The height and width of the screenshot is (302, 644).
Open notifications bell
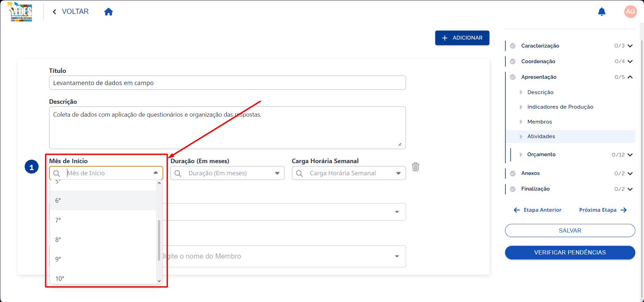pos(602,12)
